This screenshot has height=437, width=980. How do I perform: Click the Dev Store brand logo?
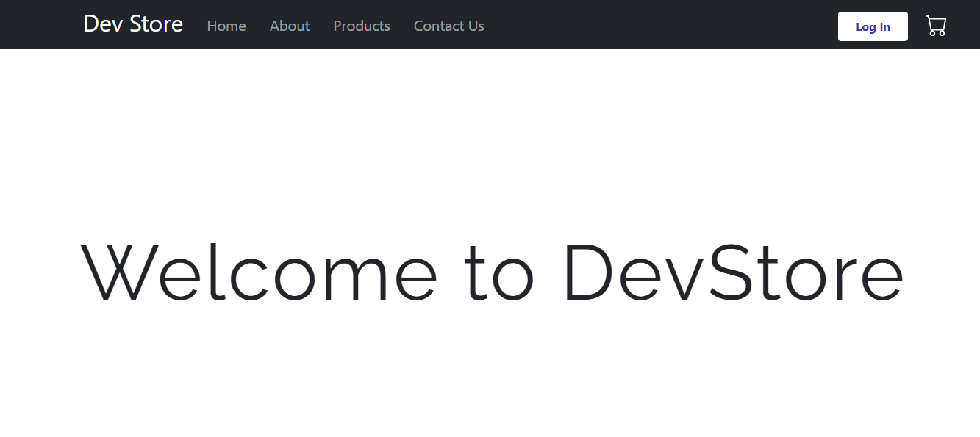[133, 24]
